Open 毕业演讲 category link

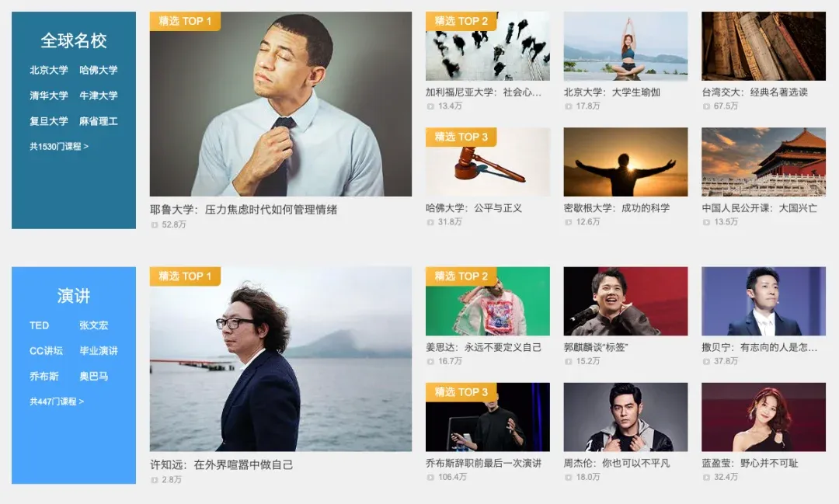point(99,351)
